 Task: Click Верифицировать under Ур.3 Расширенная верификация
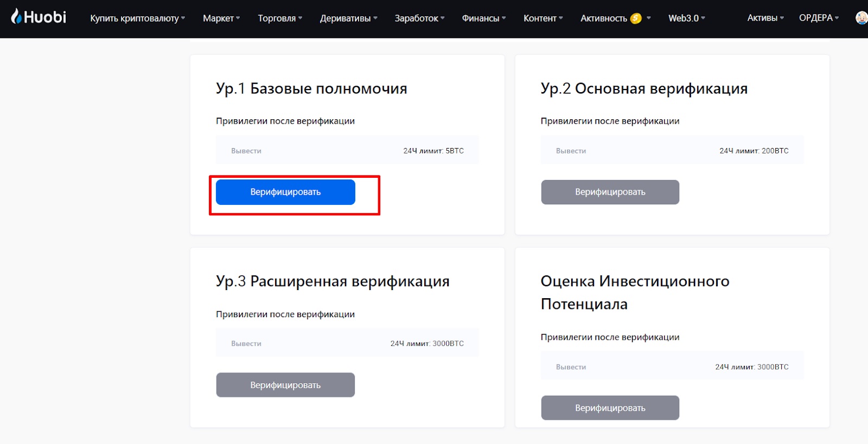pos(285,385)
